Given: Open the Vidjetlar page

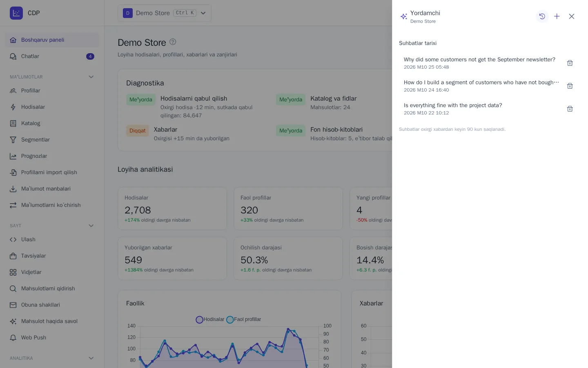Looking at the screenshot, I should pyautogui.click(x=52, y=272).
